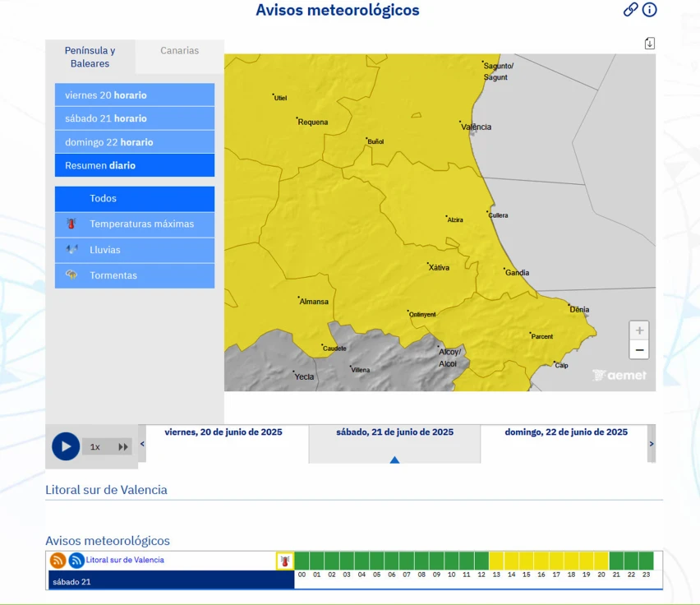Select sábado 21 horario
The width and height of the screenshot is (700, 605).
(x=135, y=118)
